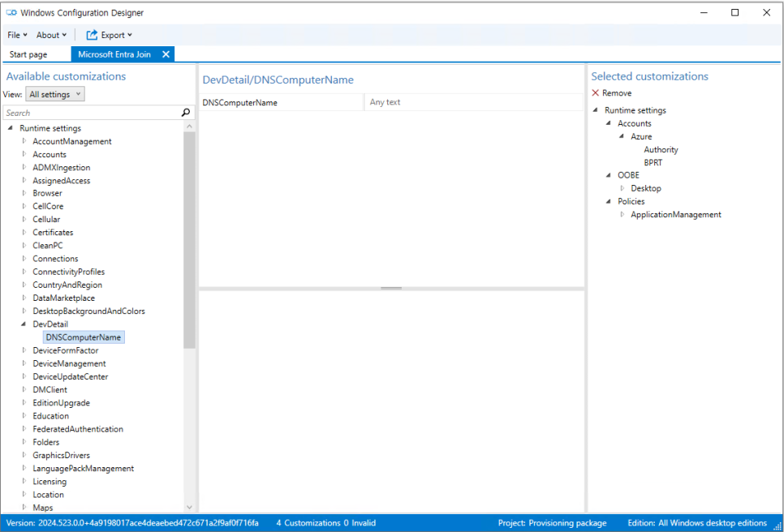
Task: Collapse the OOBE node
Action: point(609,175)
